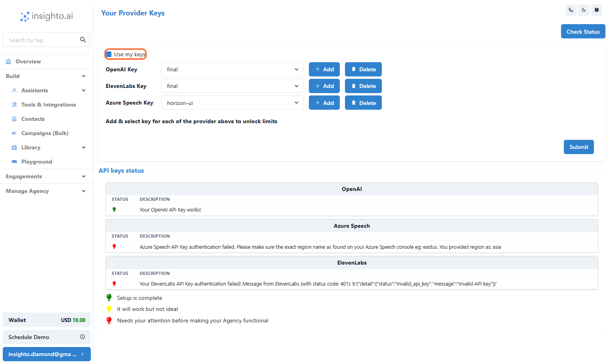This screenshot has height=364, width=611.
Task: Click the Schedule Demo button
Action: (47, 337)
